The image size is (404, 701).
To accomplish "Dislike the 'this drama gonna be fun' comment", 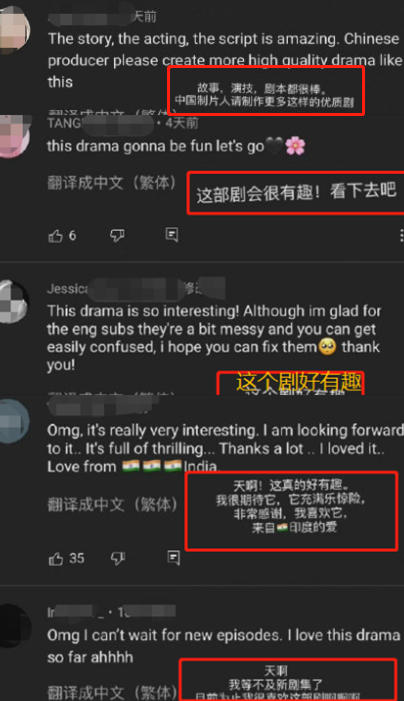I will coord(117,236).
